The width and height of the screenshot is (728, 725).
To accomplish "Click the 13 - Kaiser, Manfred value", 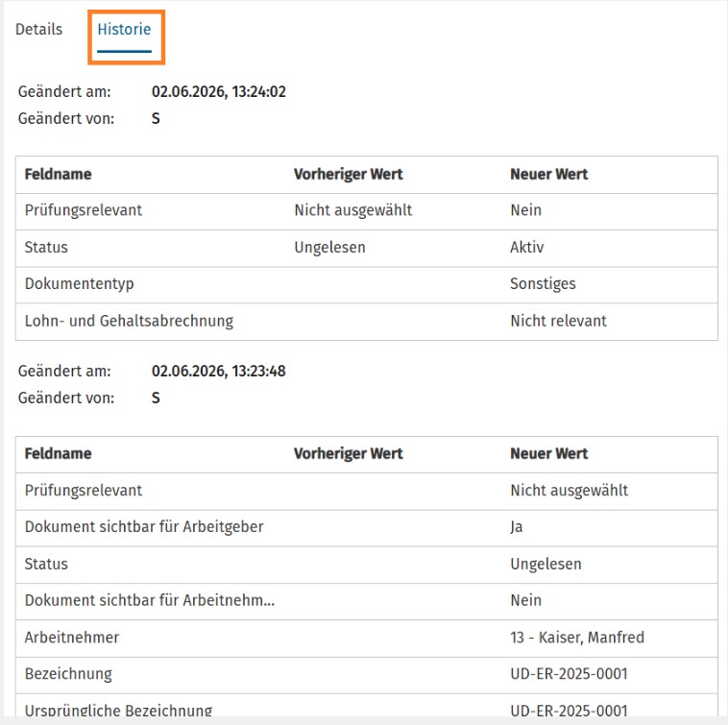I will click(577, 638).
